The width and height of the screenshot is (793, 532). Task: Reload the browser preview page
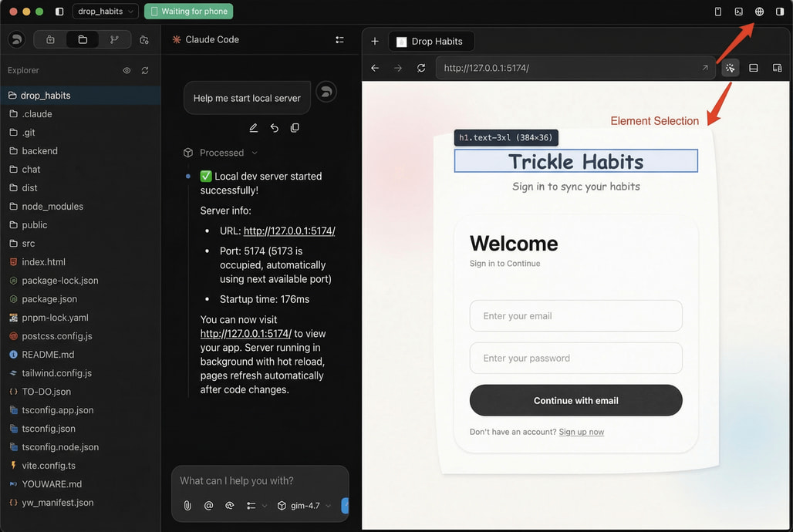pos(421,68)
